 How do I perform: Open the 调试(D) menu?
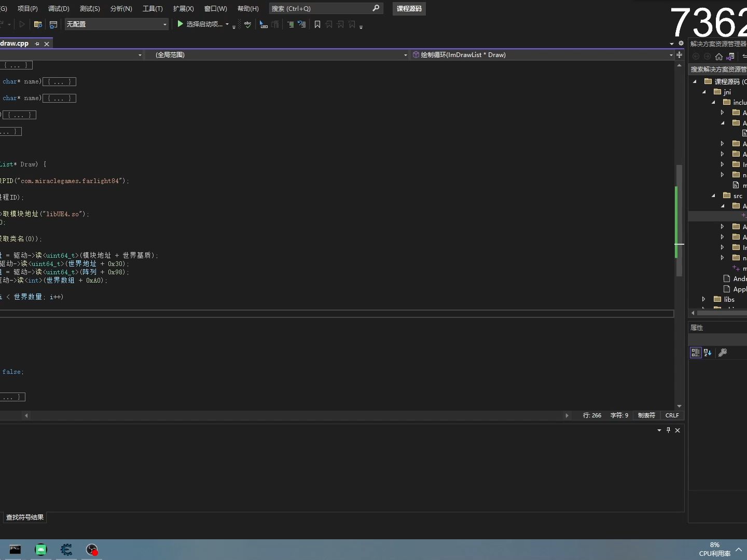point(59,8)
